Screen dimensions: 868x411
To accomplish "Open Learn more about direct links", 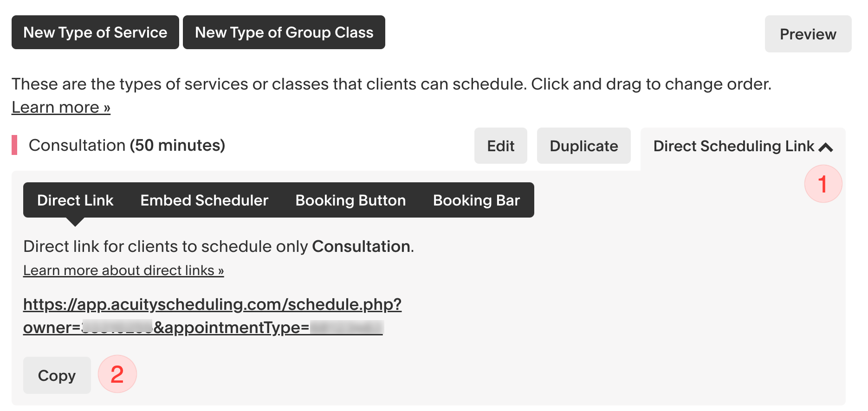I will pyautogui.click(x=123, y=270).
